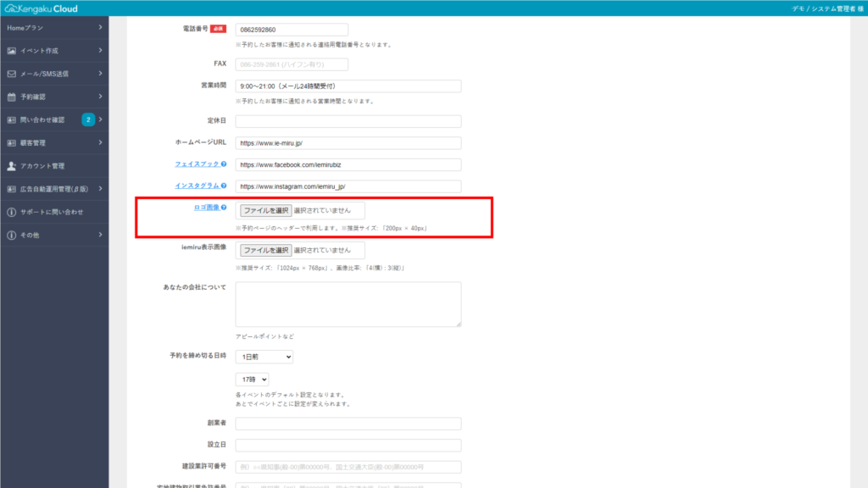Click the Facebook URL input field
Viewport: 868px width, 488px height.
tap(348, 165)
